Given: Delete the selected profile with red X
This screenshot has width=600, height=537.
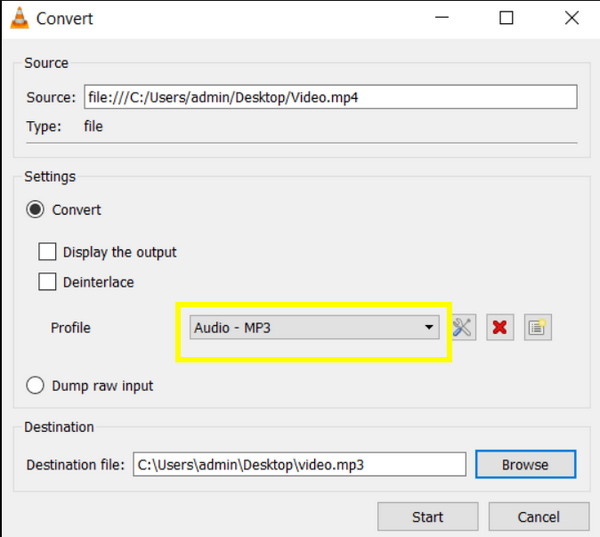Looking at the screenshot, I should point(501,327).
